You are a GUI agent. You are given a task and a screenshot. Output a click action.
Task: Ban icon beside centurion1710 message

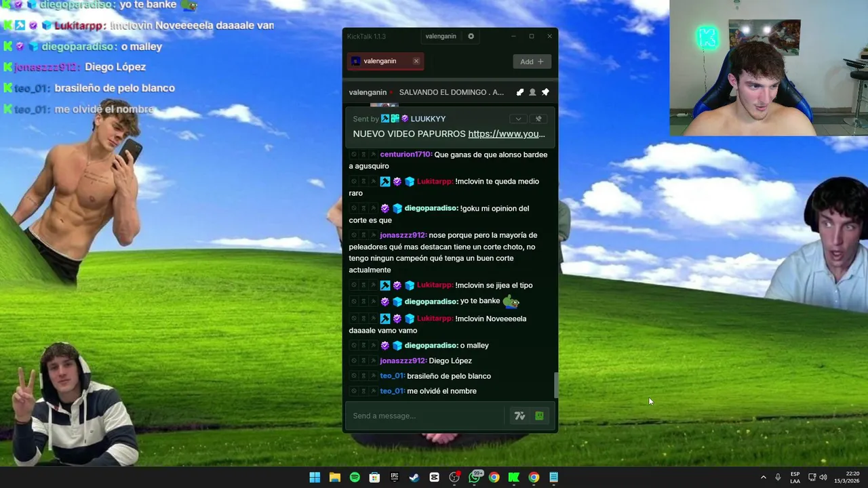(354, 155)
